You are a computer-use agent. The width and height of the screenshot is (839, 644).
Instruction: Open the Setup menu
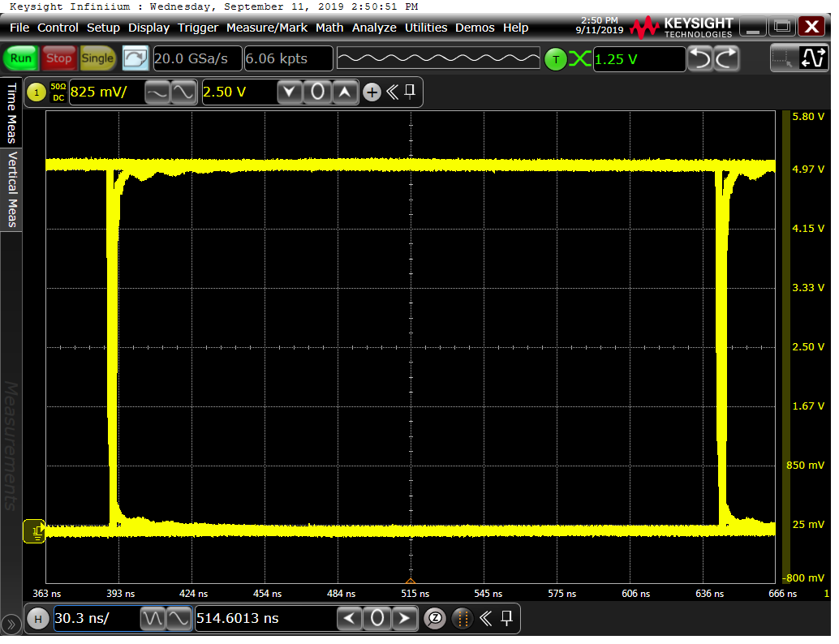point(103,28)
